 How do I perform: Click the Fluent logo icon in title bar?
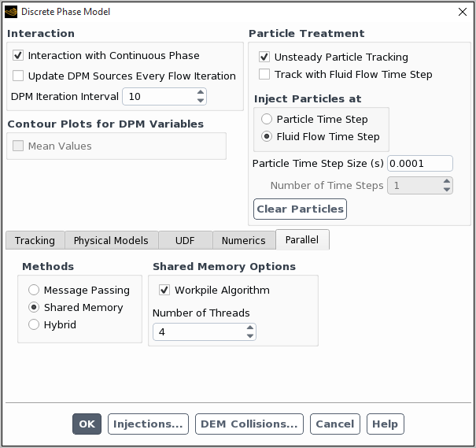(11, 12)
